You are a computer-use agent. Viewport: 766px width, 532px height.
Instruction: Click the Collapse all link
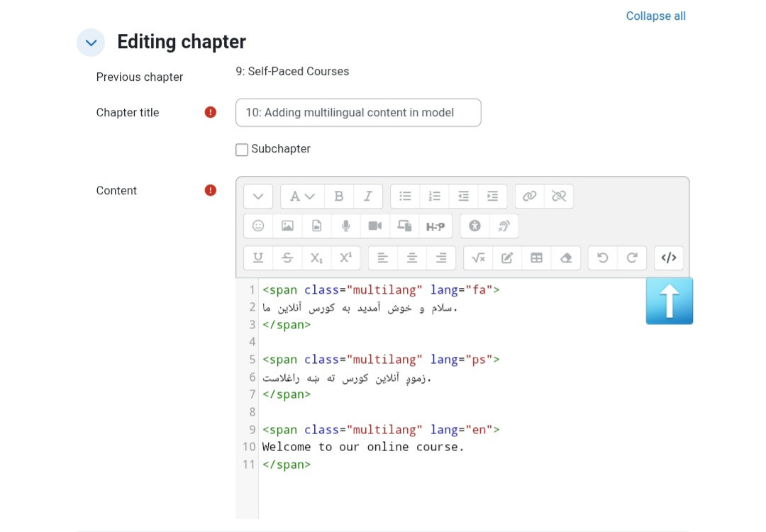pos(655,16)
